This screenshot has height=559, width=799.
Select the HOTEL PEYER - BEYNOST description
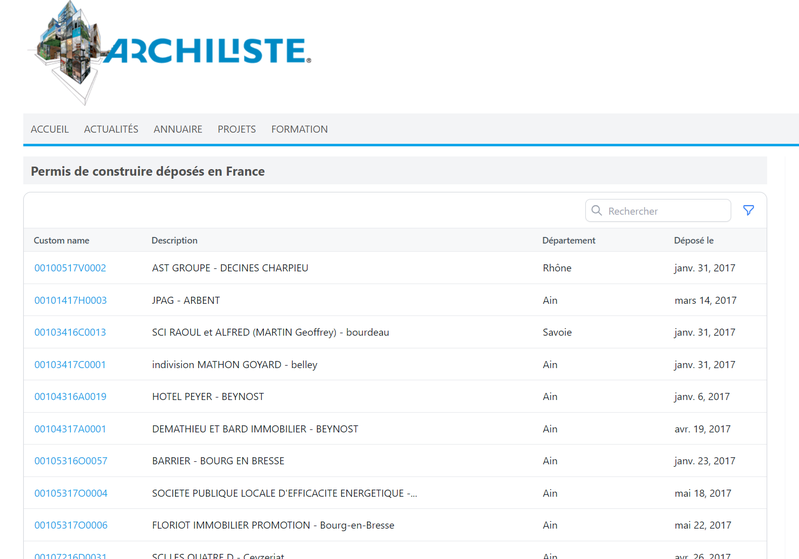pos(208,396)
